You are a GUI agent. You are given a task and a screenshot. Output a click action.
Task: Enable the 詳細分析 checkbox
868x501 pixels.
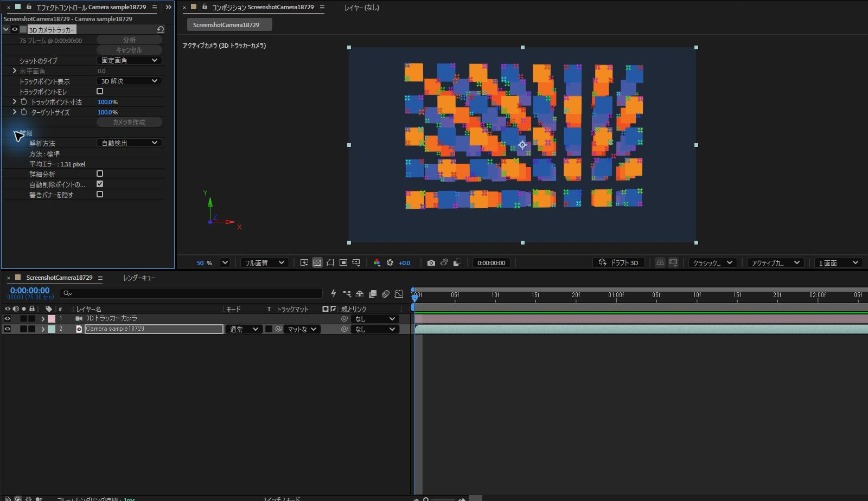click(x=100, y=174)
